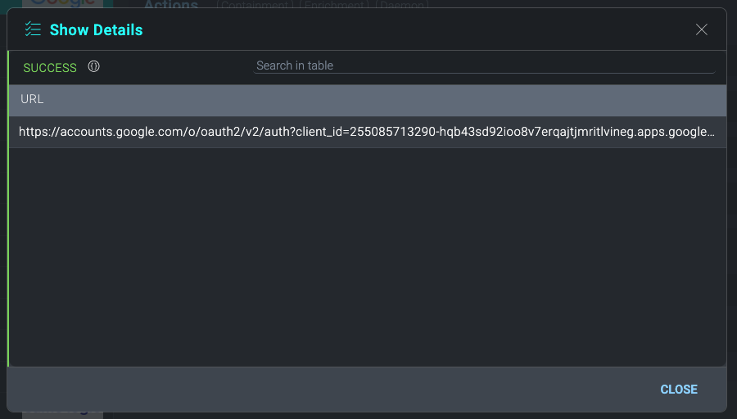Click the checklist icon beside Show Details
Image resolution: width=738 pixels, height=420 pixels.
(33, 30)
